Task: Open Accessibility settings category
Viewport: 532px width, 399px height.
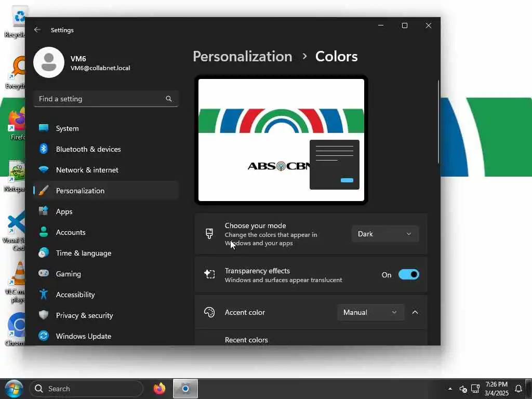Action: pyautogui.click(x=106, y=295)
